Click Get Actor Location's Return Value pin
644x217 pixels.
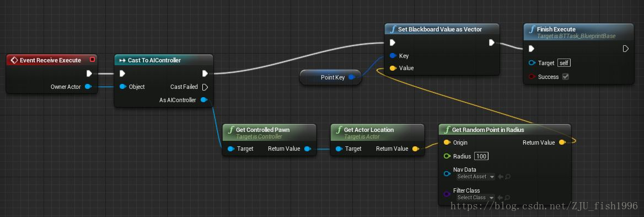tap(415, 149)
